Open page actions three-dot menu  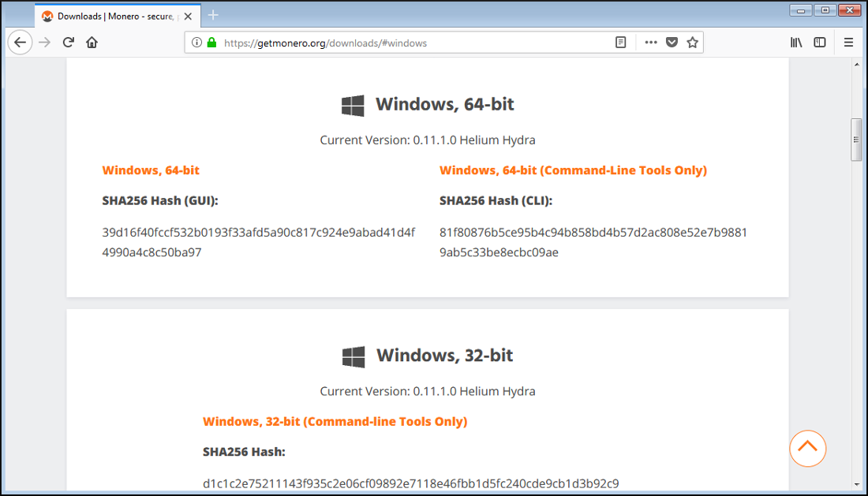click(x=651, y=43)
